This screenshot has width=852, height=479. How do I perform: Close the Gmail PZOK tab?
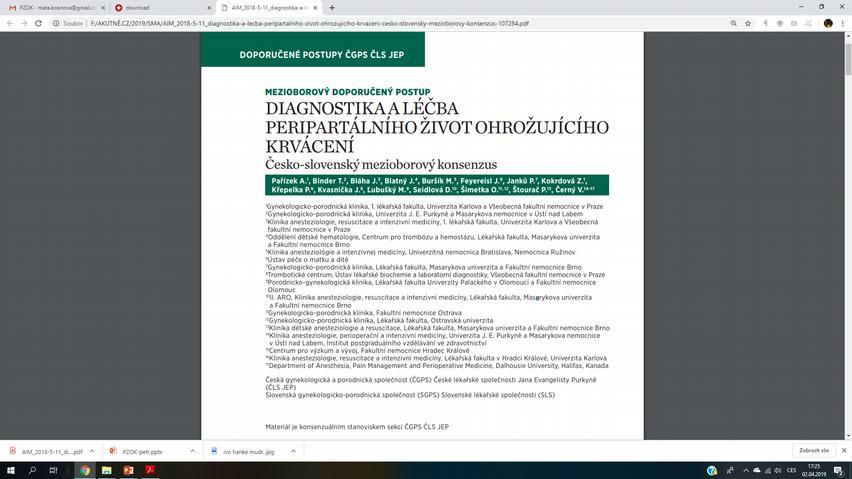[103, 8]
